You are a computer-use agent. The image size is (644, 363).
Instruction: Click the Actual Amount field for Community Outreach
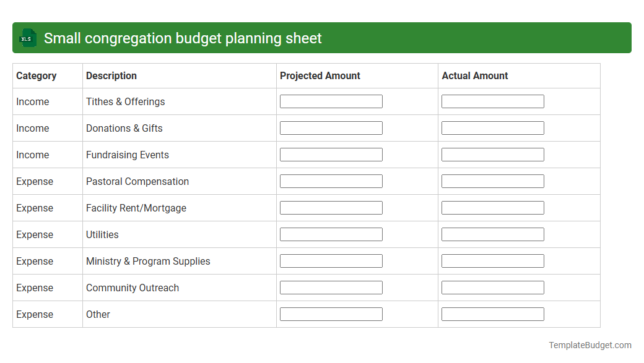coord(492,287)
